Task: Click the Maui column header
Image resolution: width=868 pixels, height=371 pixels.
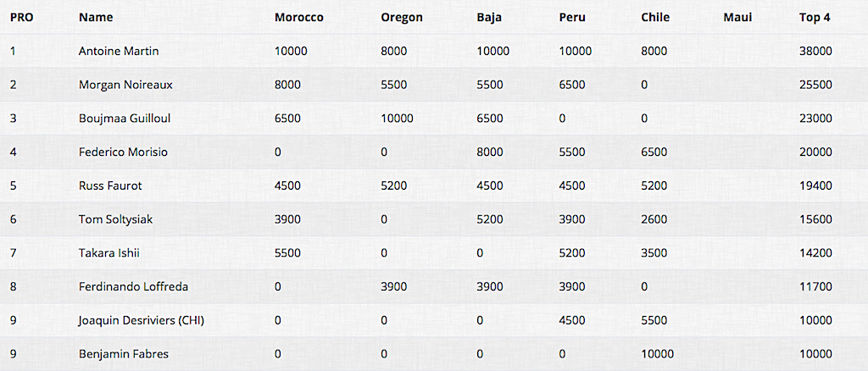Action: pos(738,17)
